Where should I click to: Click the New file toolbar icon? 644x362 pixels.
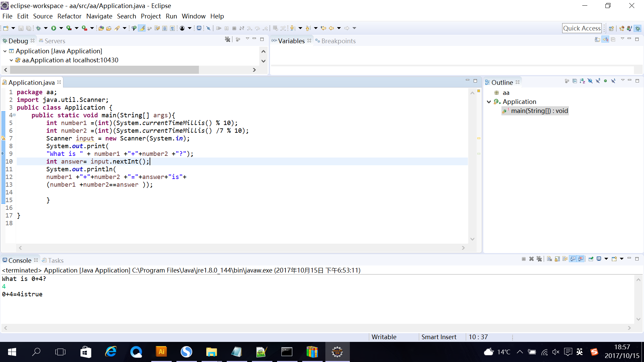(6, 28)
